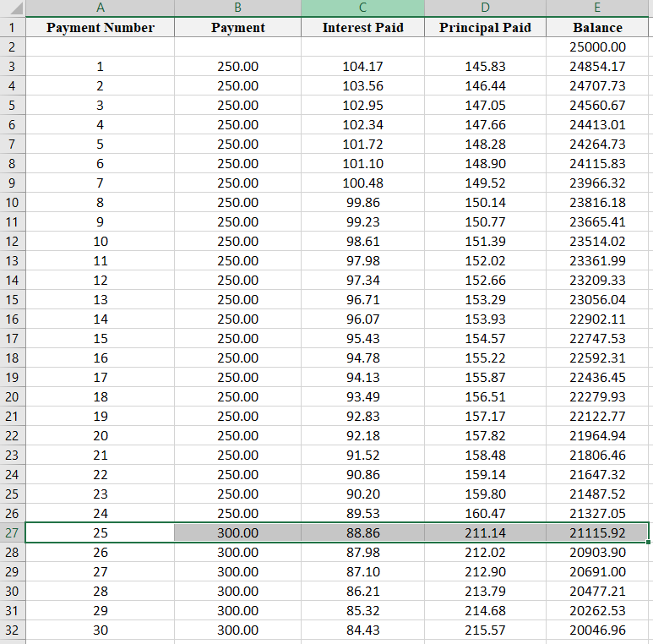This screenshot has width=653, height=644.
Task: Click the final balance 20046.96 cell
Action: coord(597,630)
